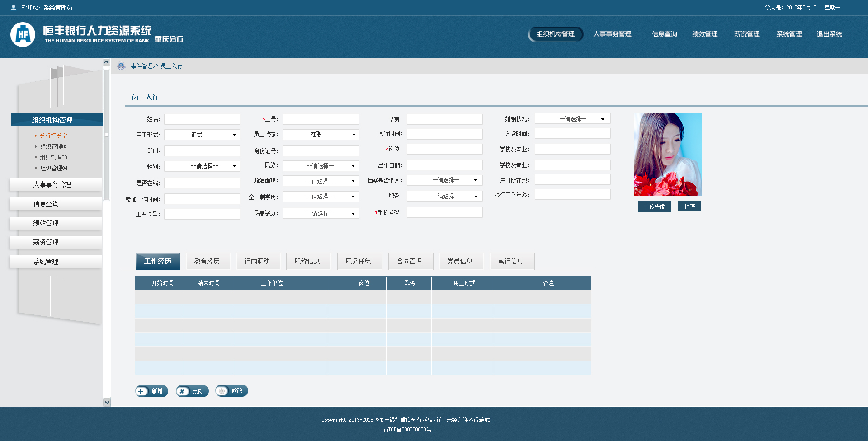Click the 上传头像 button
This screenshot has height=441, width=868.
(x=654, y=206)
